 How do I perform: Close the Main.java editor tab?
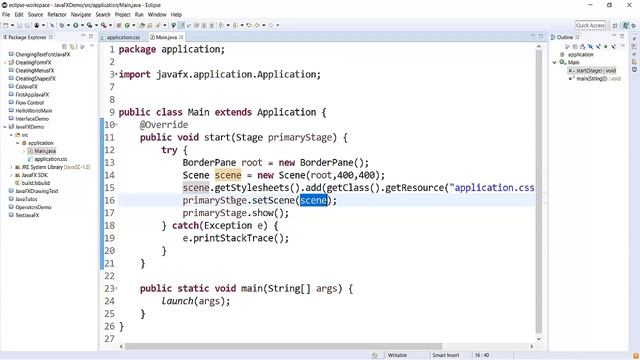point(181,37)
